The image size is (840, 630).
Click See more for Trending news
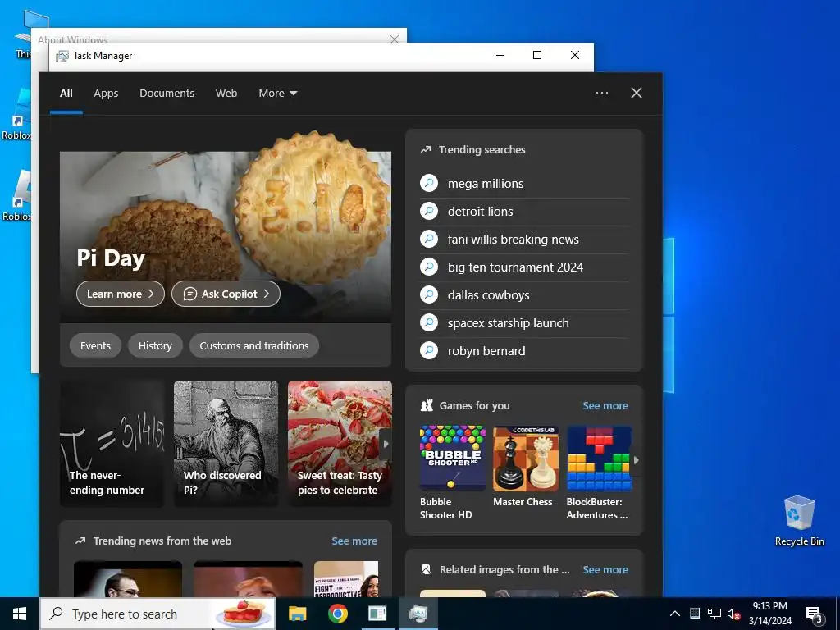click(x=354, y=541)
